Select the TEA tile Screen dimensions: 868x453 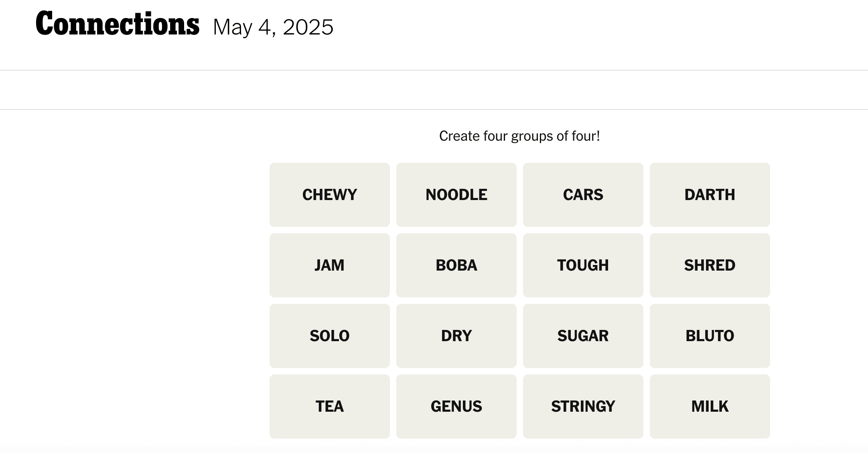coord(329,406)
